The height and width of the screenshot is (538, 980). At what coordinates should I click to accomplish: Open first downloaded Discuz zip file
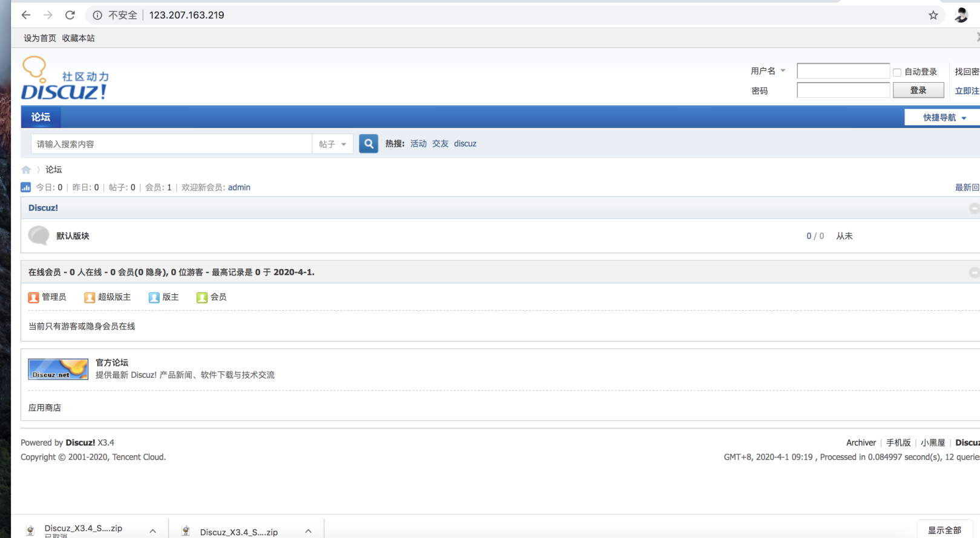83,529
